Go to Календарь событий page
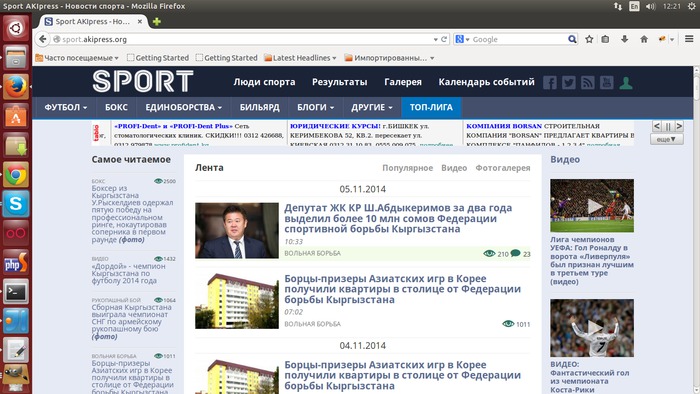The width and height of the screenshot is (700, 394). point(486,82)
